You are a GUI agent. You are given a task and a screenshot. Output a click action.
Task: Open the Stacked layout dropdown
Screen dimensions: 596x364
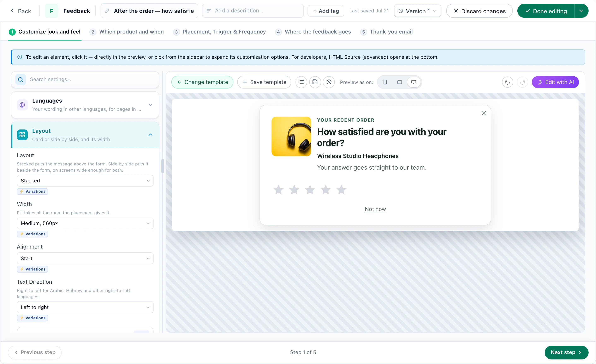click(x=85, y=181)
